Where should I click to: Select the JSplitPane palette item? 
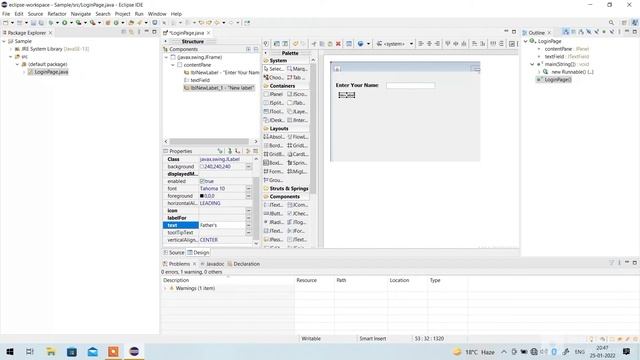tap(274, 103)
